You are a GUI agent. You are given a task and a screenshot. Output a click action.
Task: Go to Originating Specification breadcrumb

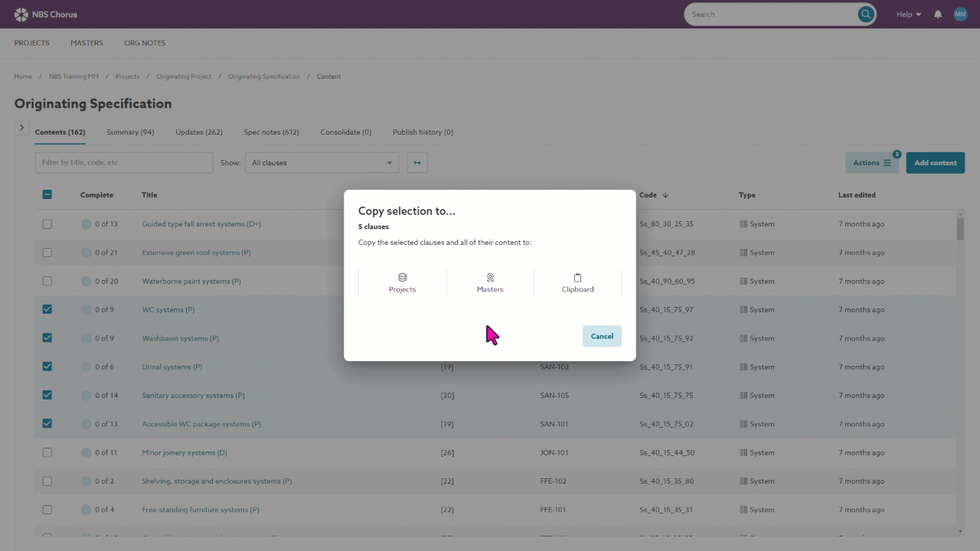tap(264, 77)
